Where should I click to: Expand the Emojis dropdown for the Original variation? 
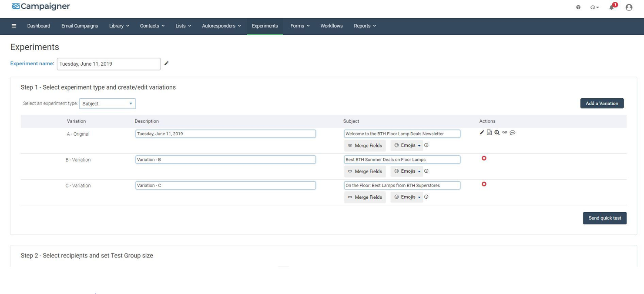point(407,145)
